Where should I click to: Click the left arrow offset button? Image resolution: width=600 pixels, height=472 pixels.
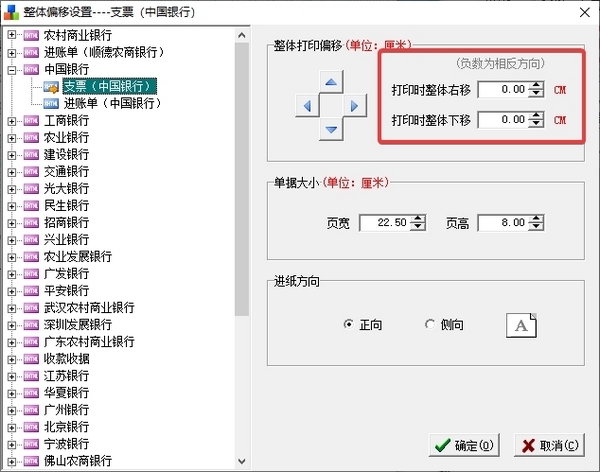coord(307,106)
